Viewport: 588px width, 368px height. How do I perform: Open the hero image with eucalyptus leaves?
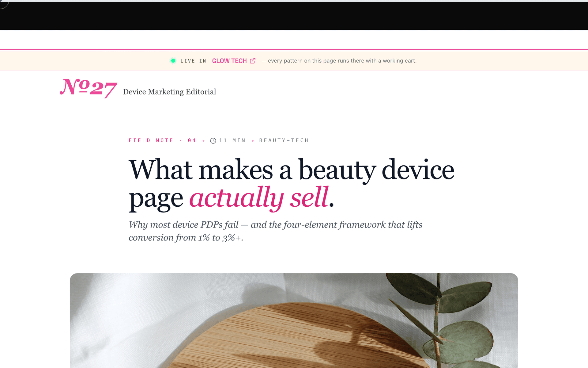coord(294,320)
